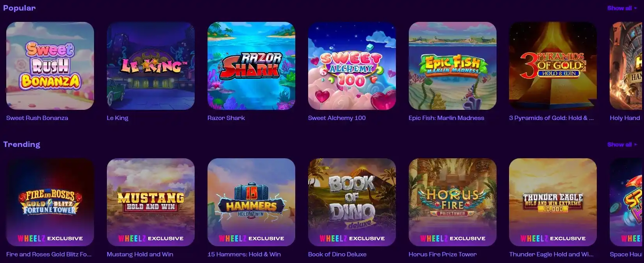Image resolution: width=644 pixels, height=263 pixels.
Task: Click the Book of Dino Deluxe title text
Action: pos(337,254)
